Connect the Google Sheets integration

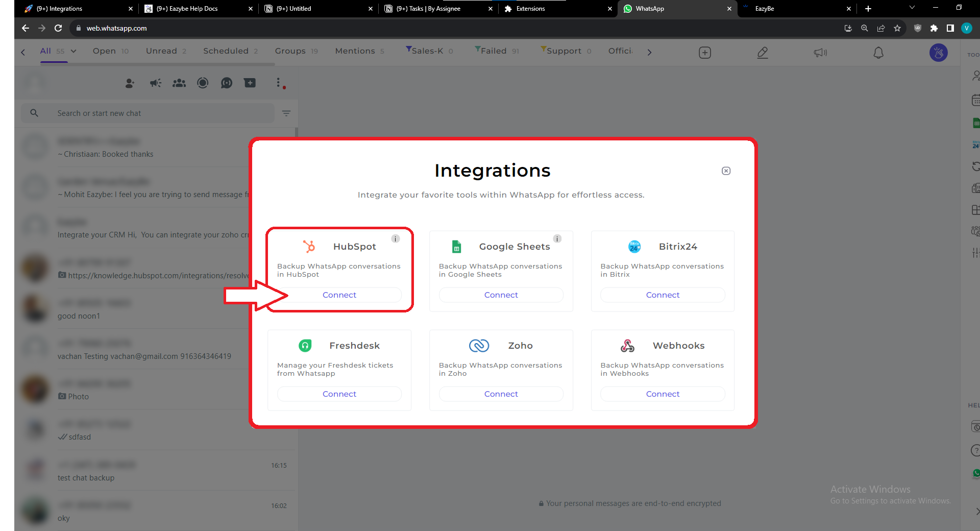(x=501, y=295)
